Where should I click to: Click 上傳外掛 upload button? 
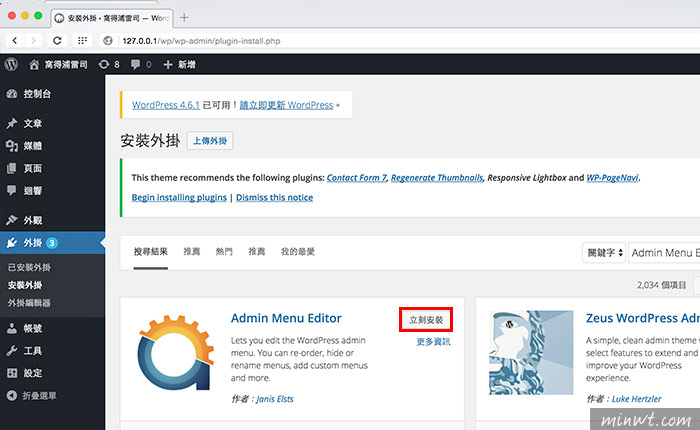(x=210, y=141)
